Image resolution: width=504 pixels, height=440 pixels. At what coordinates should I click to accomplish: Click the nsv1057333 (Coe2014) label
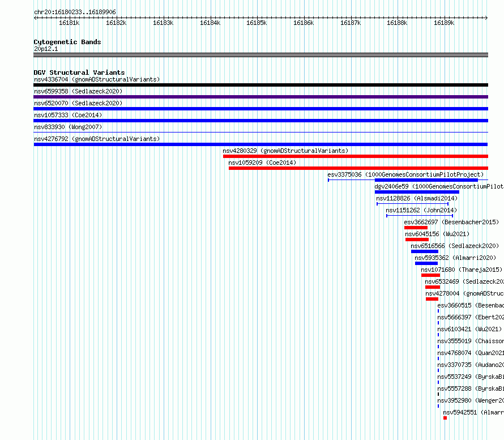68,115
